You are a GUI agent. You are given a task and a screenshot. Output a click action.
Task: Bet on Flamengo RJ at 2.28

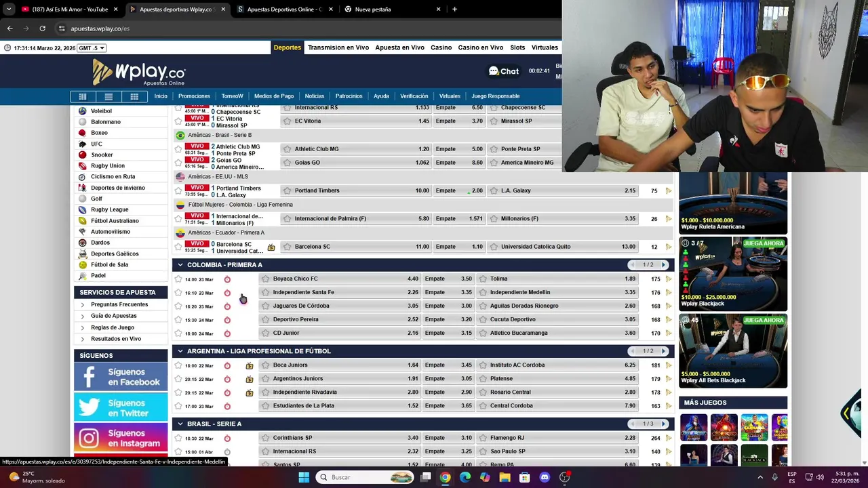click(557, 438)
